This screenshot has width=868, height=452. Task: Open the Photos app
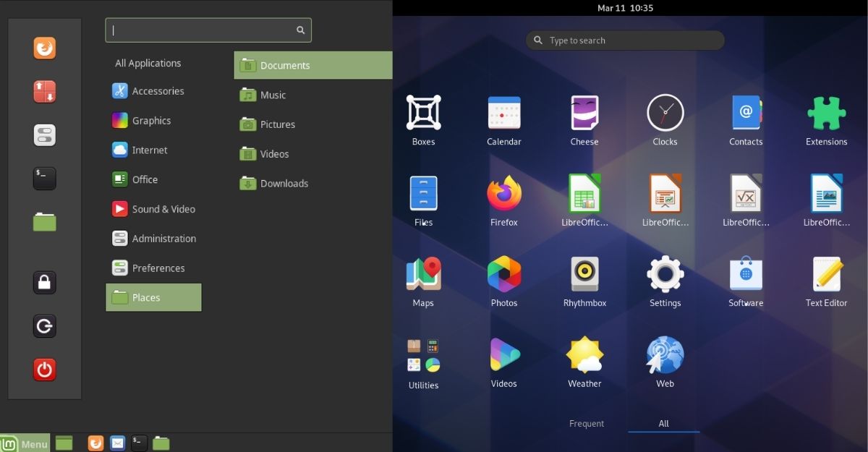coord(504,282)
